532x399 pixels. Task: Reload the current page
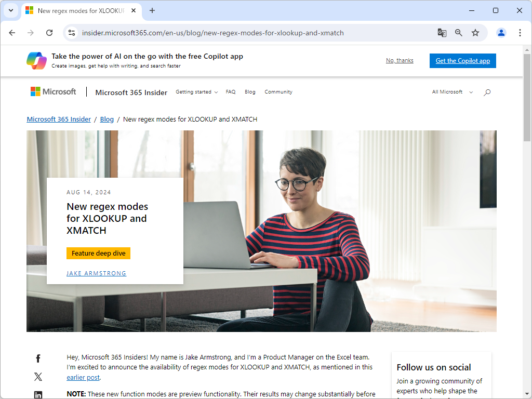tap(49, 33)
